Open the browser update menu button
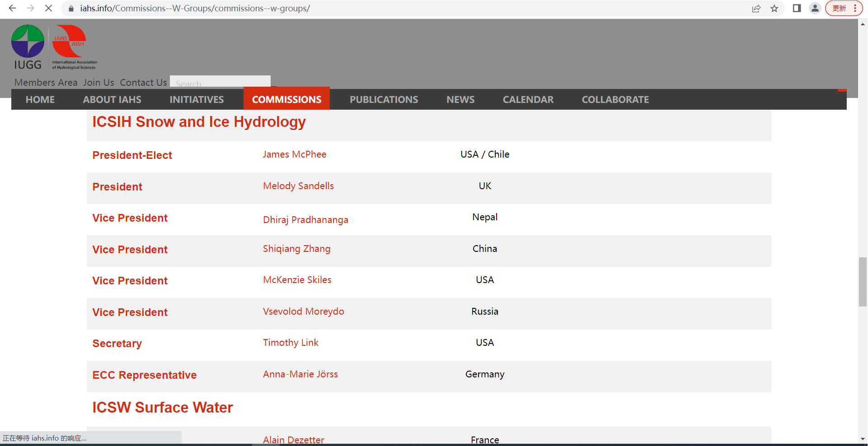Viewport: 868px width, 446px height. [x=844, y=8]
